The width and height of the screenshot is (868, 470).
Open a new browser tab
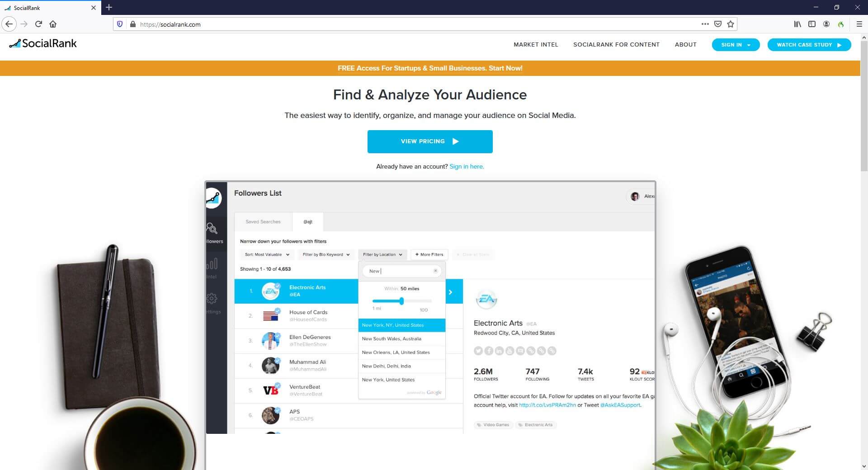click(109, 7)
